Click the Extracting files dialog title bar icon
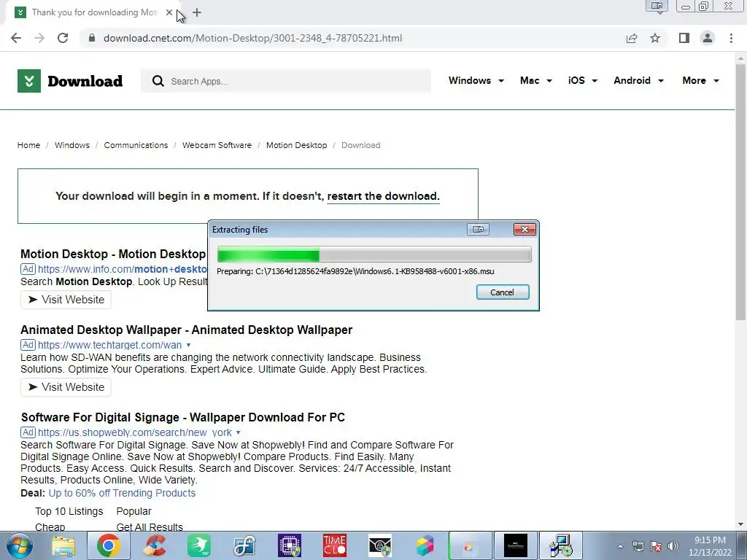 [x=478, y=230]
